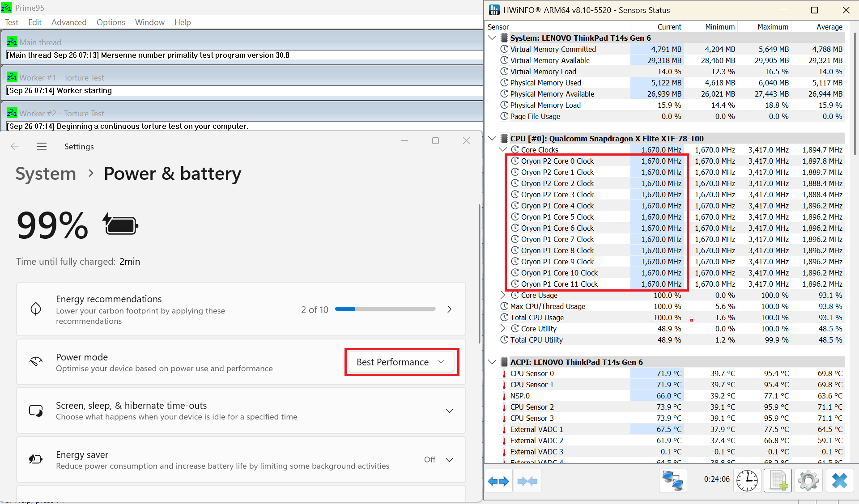Image resolution: width=859 pixels, height=504 pixels.
Task: Select the Page File Usage row
Action: 671,116
